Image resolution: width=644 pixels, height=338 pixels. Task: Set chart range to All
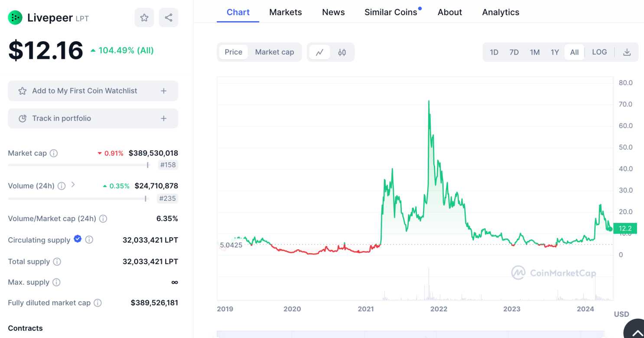click(574, 52)
